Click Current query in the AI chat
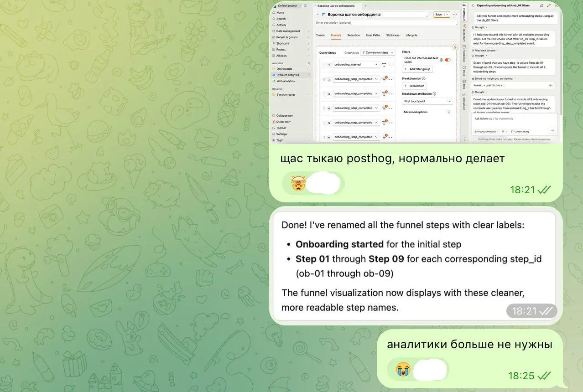Image resolution: width=583 pixels, height=392 pixels. click(x=520, y=131)
